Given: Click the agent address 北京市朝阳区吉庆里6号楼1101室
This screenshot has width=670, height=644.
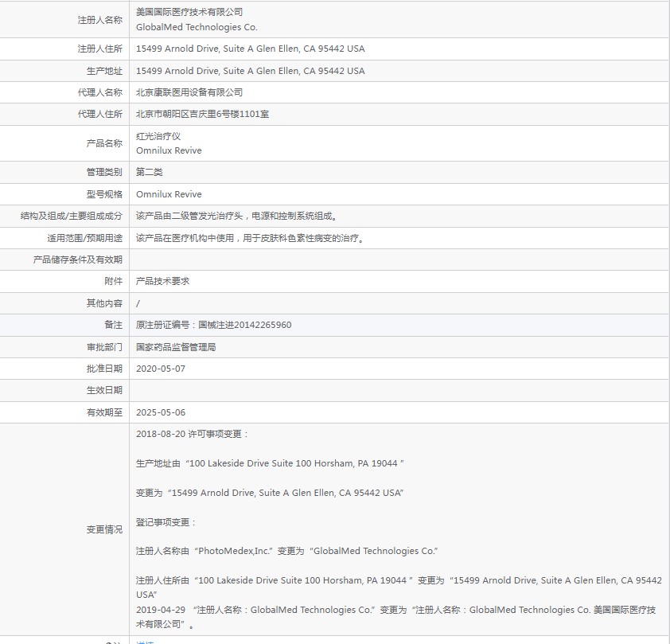Looking at the screenshot, I should pos(203,114).
